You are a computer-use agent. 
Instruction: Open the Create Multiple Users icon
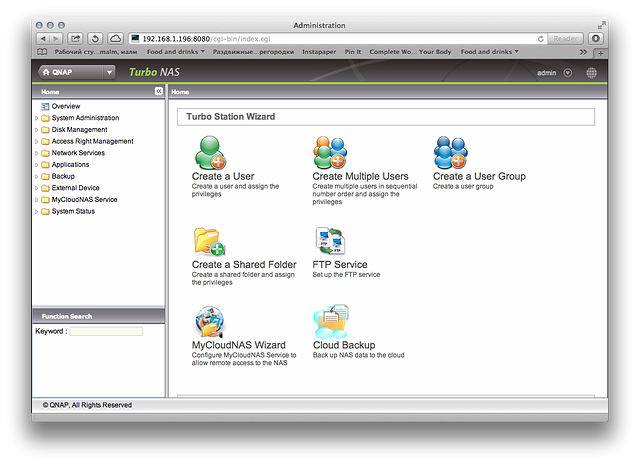tap(330, 153)
